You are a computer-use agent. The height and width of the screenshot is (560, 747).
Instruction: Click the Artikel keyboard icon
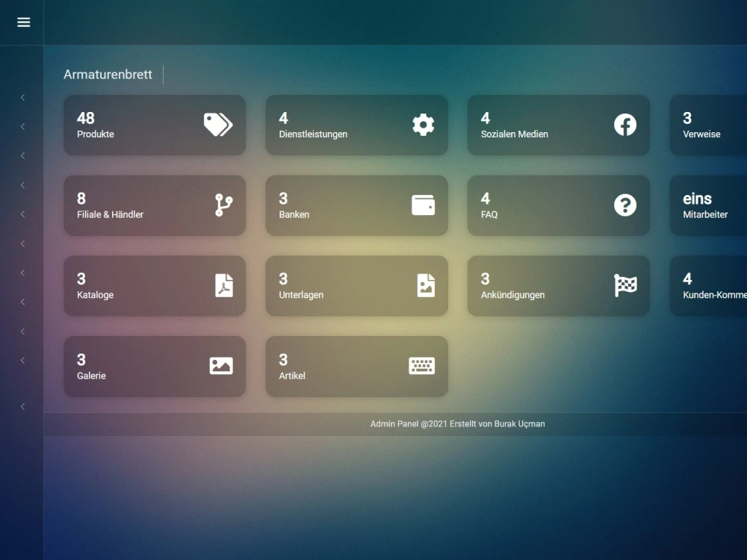pos(421,366)
